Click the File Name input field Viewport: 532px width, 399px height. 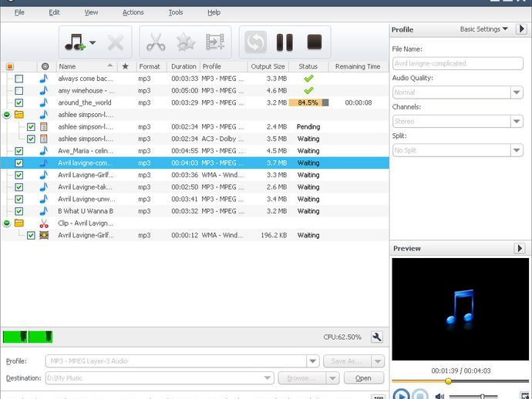458,63
